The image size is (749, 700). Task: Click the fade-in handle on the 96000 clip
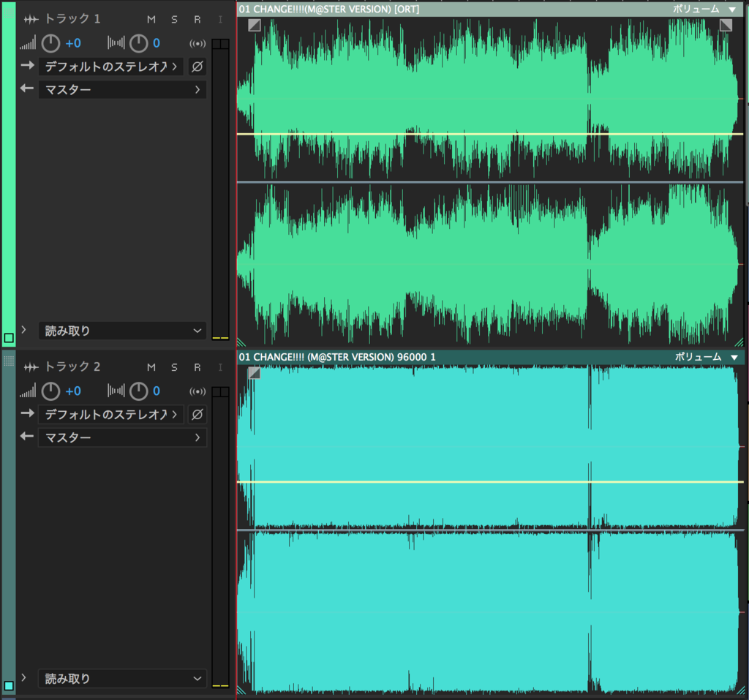tap(254, 373)
